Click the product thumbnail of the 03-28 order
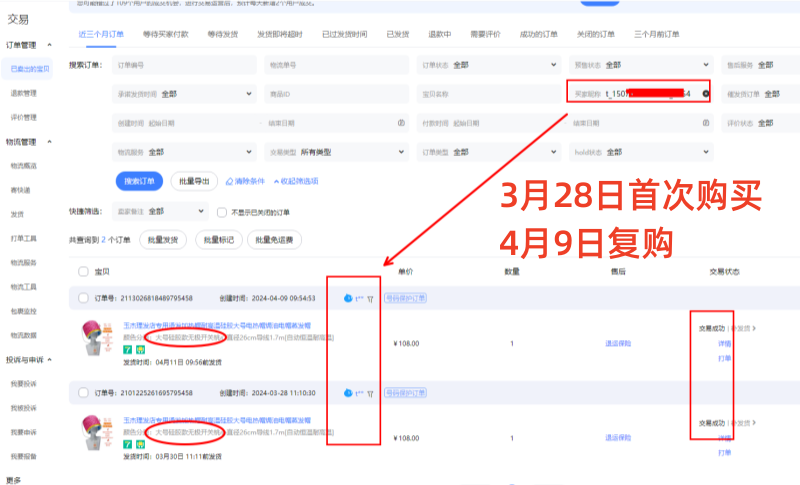800x485 pixels. coord(97,432)
